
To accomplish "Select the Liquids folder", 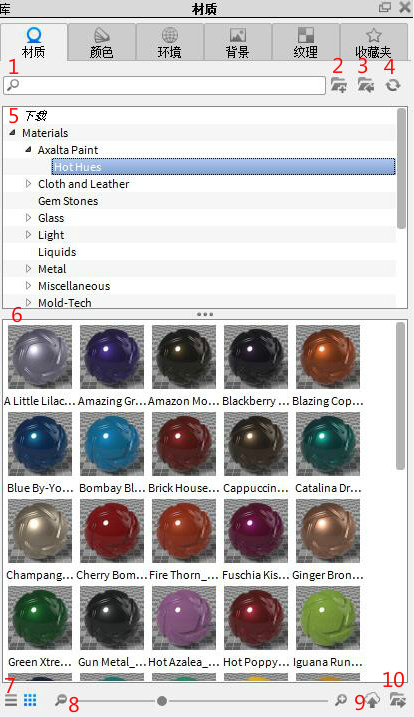I will (57, 252).
